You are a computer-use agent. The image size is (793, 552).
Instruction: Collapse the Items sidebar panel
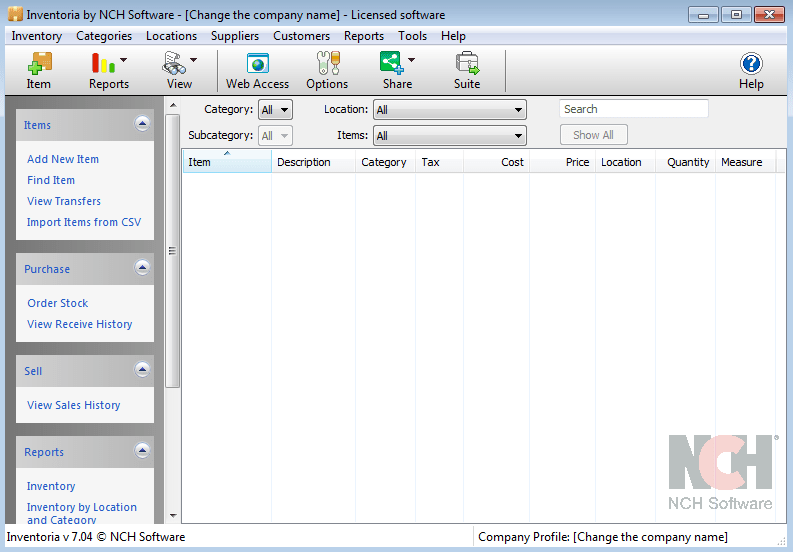click(142, 123)
